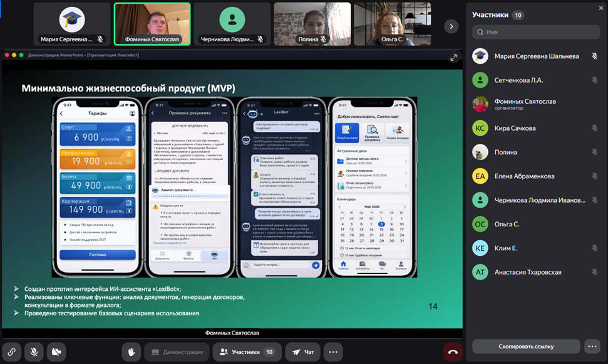End the call with red phone button
This screenshot has height=364, width=608.
(453, 352)
